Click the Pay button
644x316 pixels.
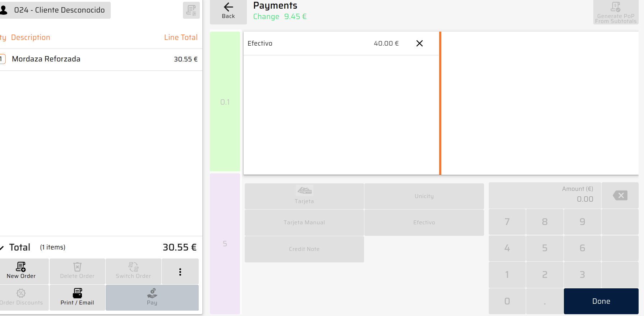click(x=152, y=298)
